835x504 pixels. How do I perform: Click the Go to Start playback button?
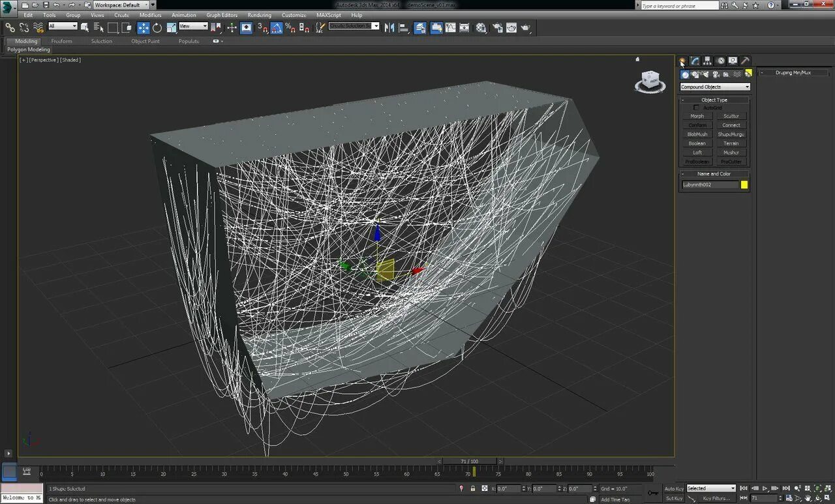[743, 488]
